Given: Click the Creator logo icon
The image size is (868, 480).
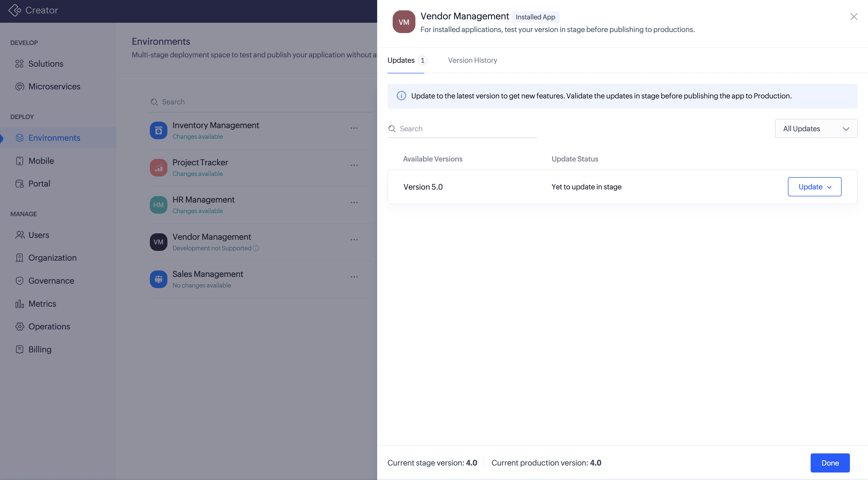Looking at the screenshot, I should click(14, 10).
